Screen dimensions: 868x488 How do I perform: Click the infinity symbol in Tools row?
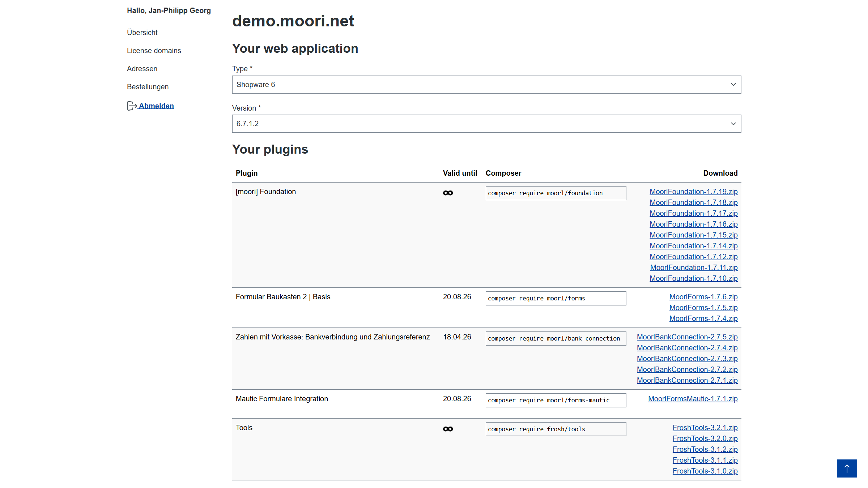click(448, 429)
